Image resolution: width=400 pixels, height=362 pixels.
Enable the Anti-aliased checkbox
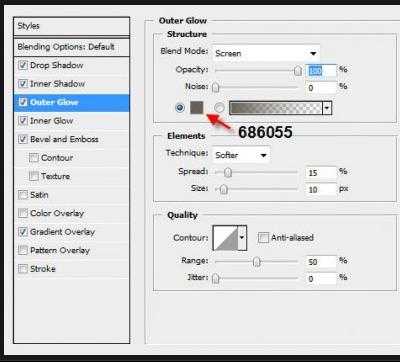263,238
